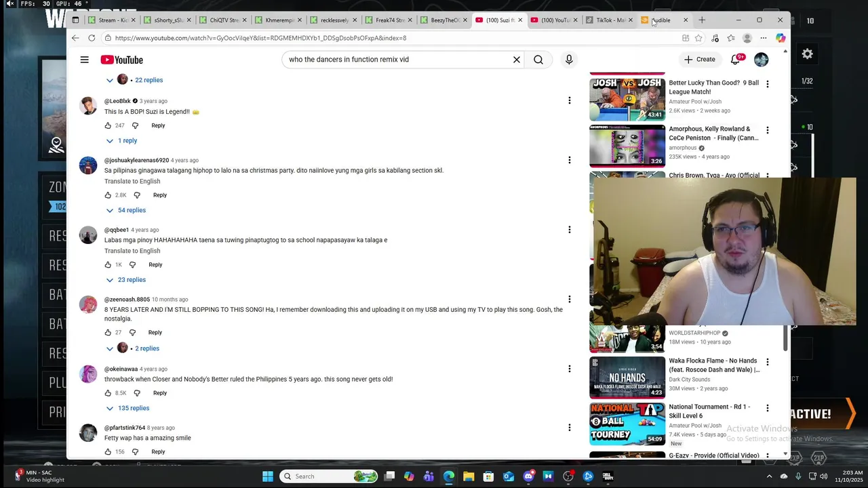Like the @LeoBlxk comment
Viewport: 868px width, 488px height.
pos(108,125)
